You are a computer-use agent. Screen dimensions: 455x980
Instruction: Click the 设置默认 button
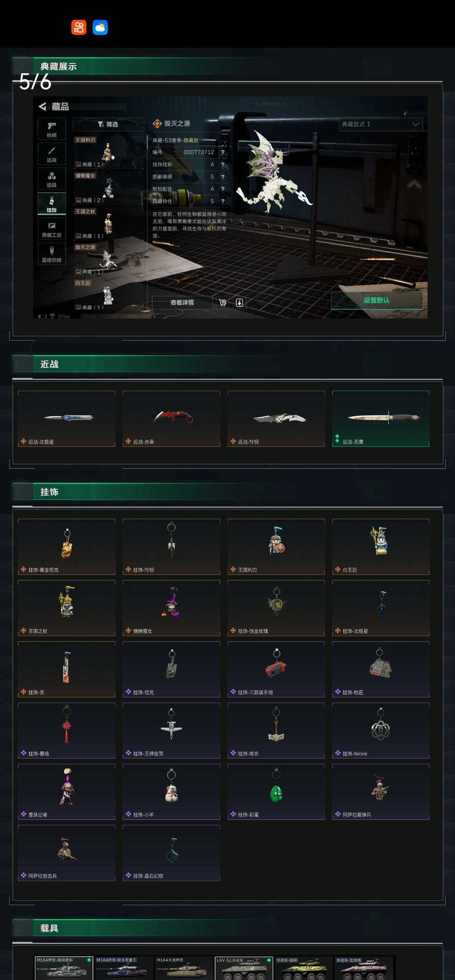(x=377, y=300)
